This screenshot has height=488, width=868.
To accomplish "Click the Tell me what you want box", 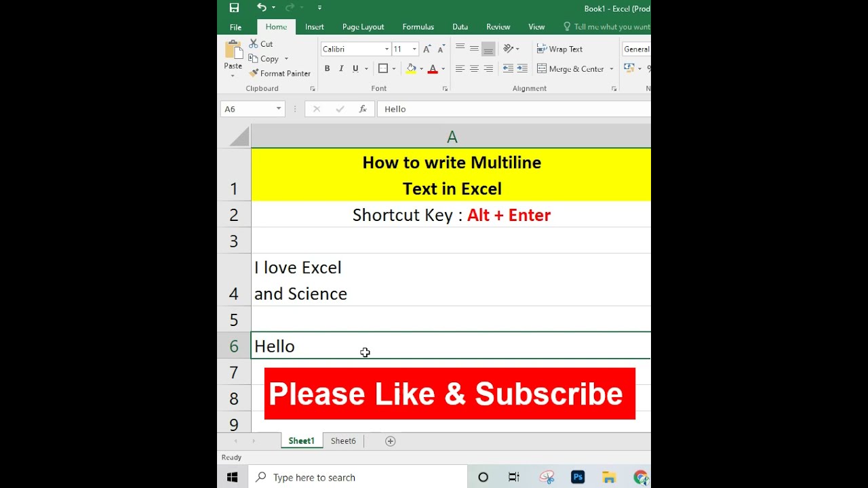I will click(x=607, y=27).
